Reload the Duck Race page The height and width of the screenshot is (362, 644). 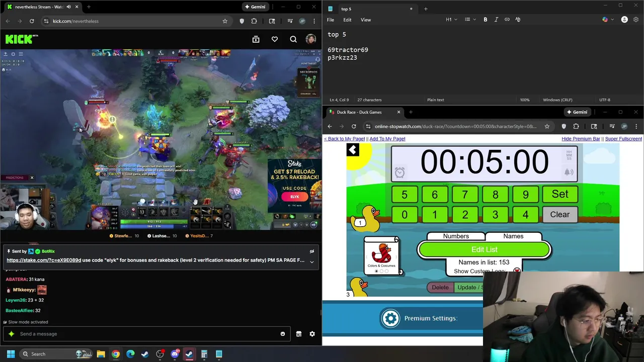coord(354,126)
